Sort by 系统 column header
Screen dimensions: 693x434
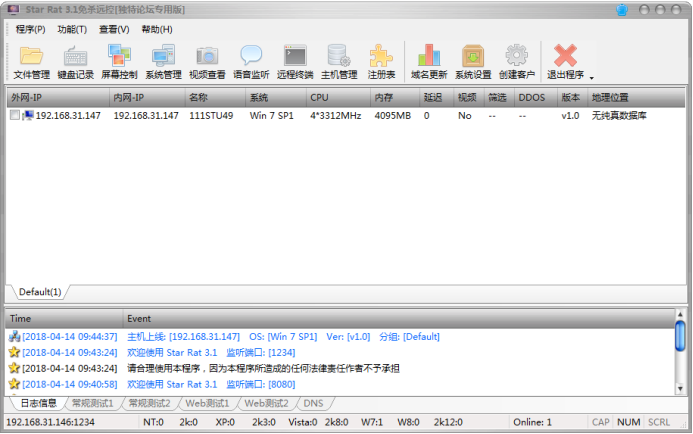(276, 97)
